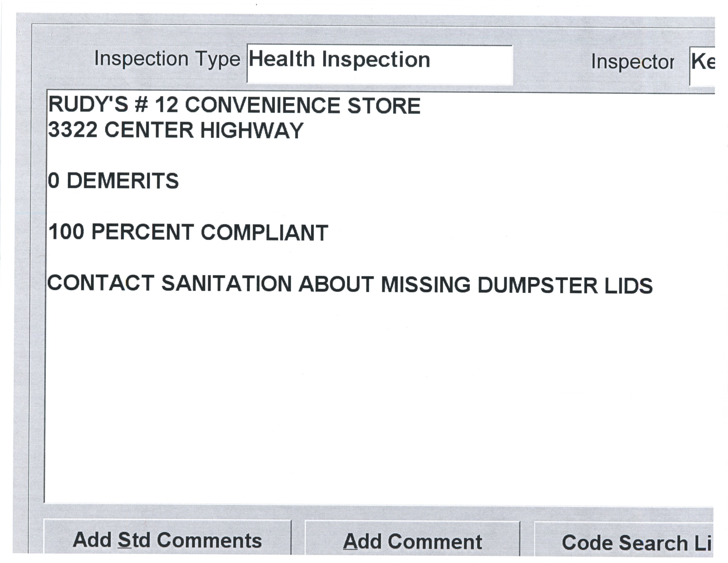728x563 pixels.
Task: Click the empty area of comments box
Action: (x=367, y=400)
